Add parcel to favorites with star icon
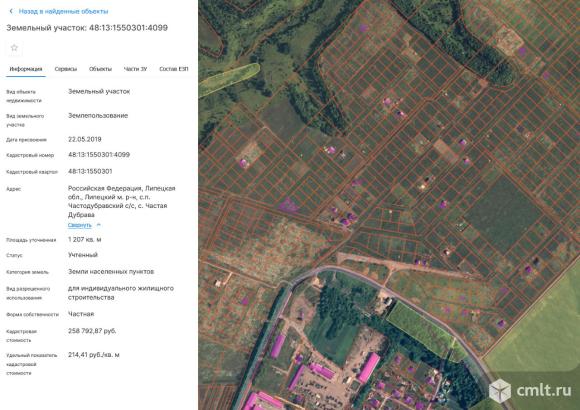The width and height of the screenshot is (580, 410). coord(14,48)
